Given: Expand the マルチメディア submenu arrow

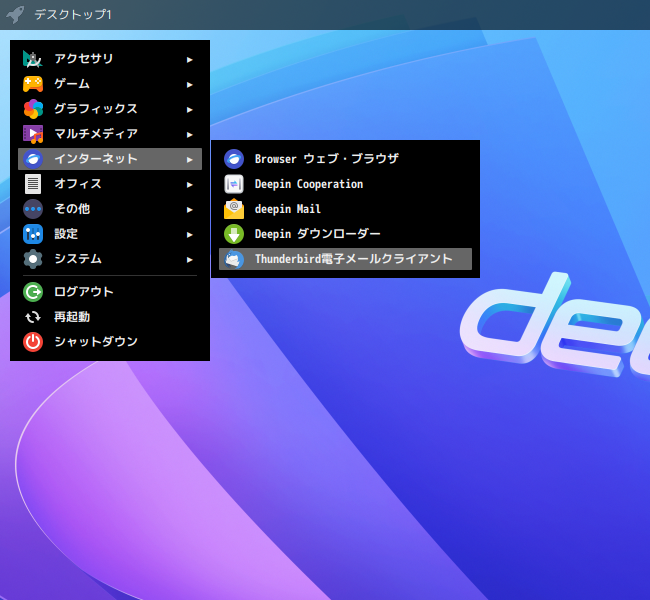Looking at the screenshot, I should [x=189, y=135].
